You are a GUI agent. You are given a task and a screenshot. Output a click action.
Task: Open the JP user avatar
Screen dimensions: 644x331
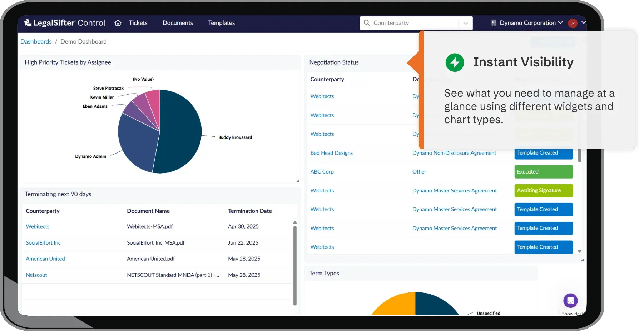pos(573,23)
